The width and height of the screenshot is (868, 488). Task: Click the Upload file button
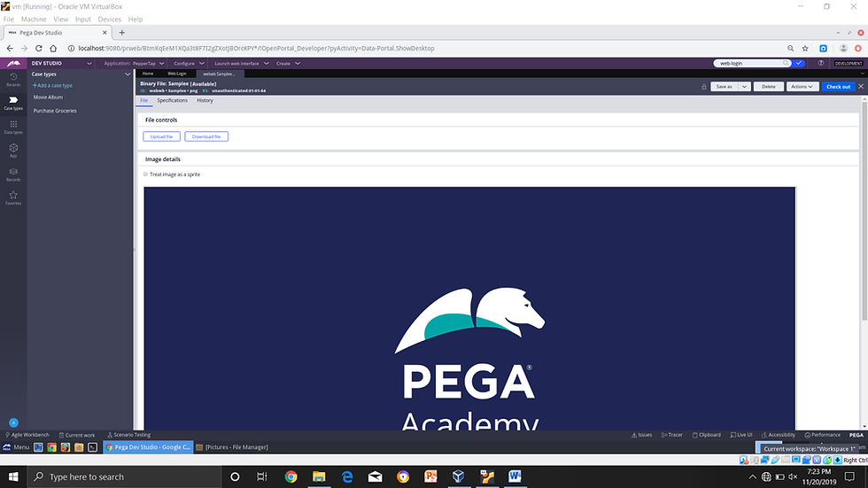click(161, 136)
